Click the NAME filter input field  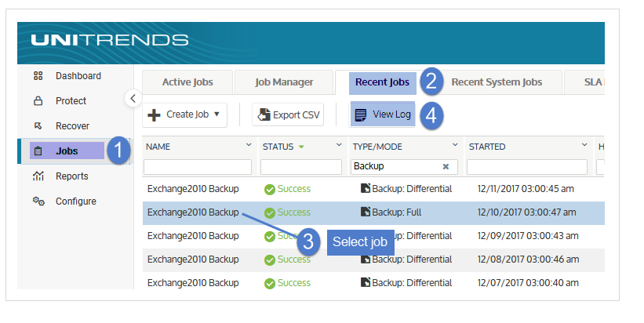tap(198, 167)
